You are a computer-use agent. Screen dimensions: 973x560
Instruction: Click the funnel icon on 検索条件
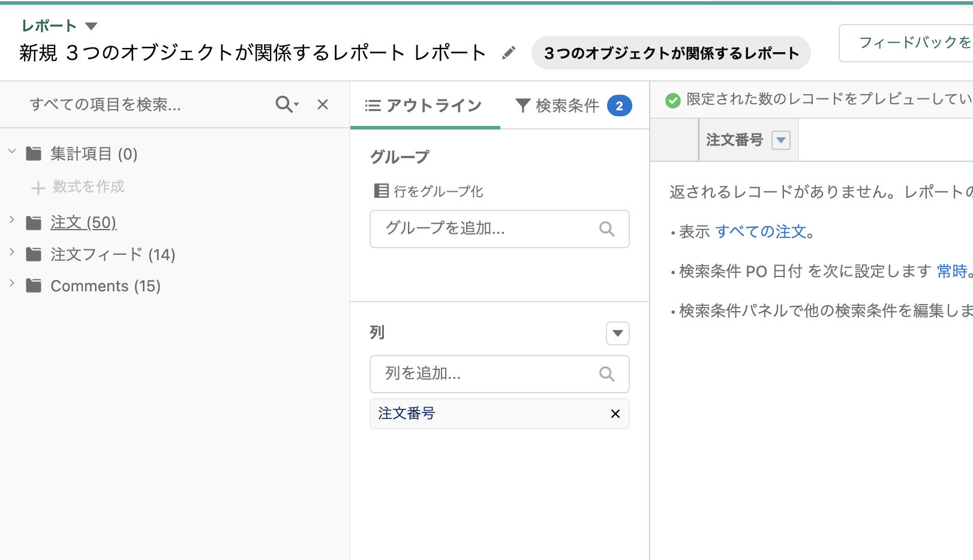(x=522, y=105)
